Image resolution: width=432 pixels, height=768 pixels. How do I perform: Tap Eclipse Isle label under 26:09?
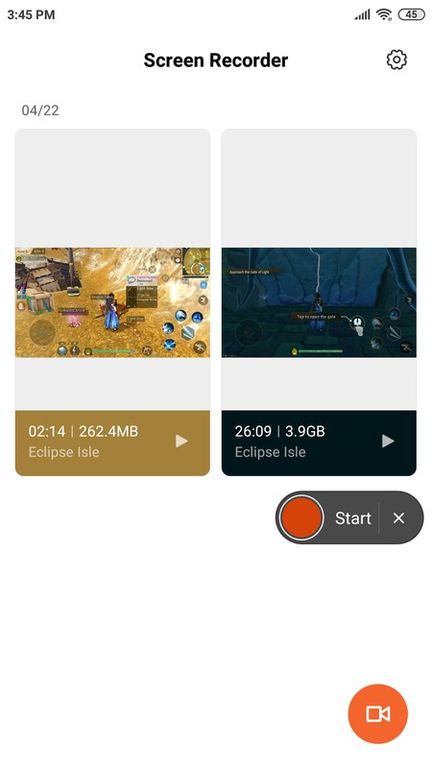point(270,452)
